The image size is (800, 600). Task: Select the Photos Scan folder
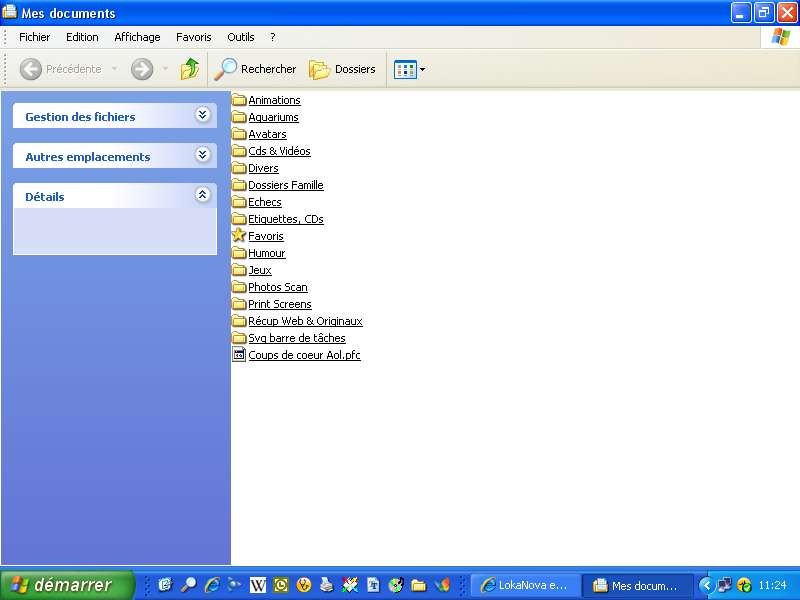[x=277, y=287]
